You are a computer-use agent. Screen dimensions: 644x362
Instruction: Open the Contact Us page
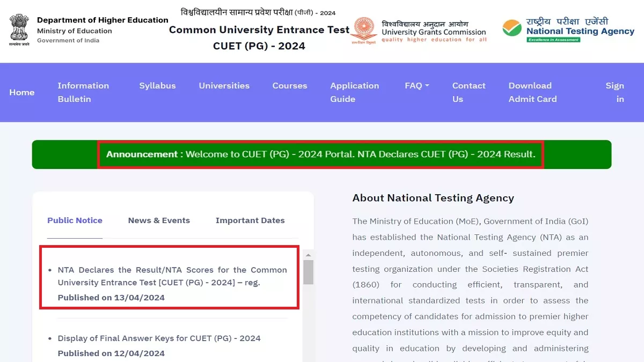(x=469, y=92)
